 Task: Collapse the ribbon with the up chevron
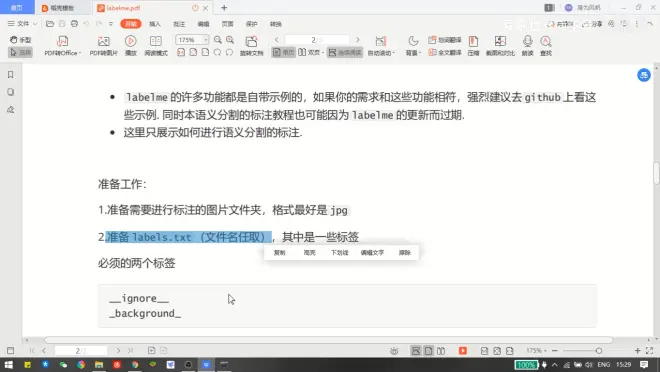[650, 24]
